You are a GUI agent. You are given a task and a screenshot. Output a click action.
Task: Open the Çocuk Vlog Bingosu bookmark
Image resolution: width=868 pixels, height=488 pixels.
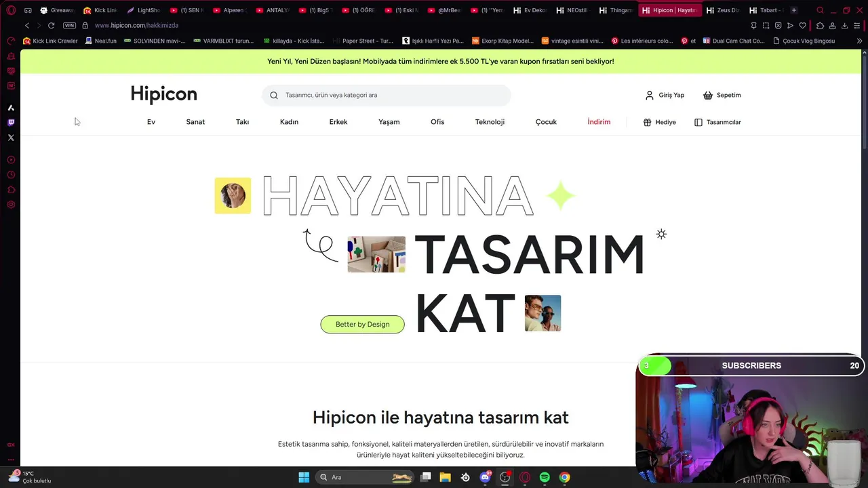coord(804,41)
